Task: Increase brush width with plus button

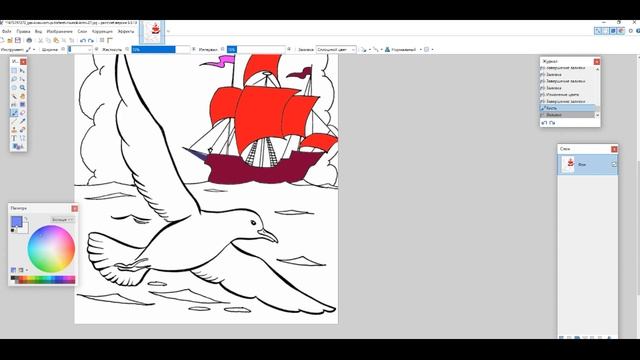Action: 97,49
